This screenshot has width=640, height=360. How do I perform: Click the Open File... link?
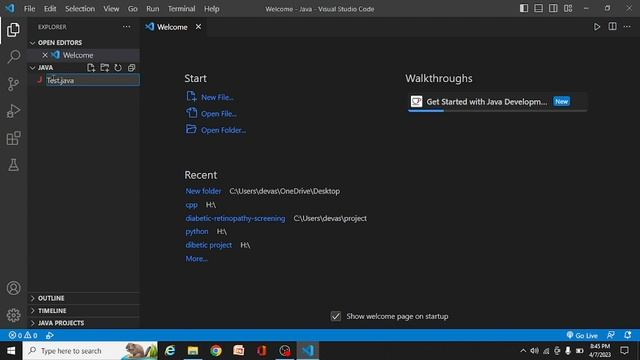point(219,114)
